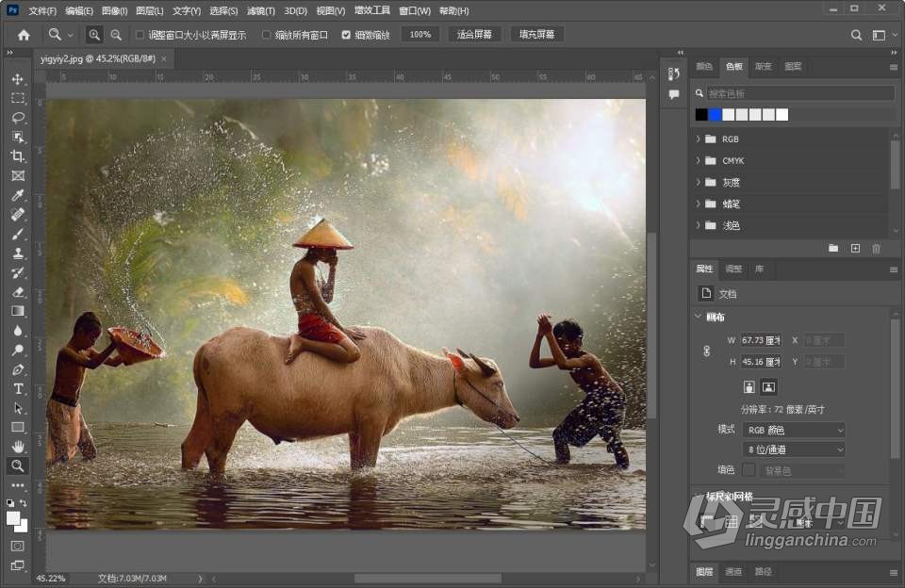Screen dimensions: 905x588
Task: Open the Edit Toolbar three-dots menu
Action: coord(18,485)
